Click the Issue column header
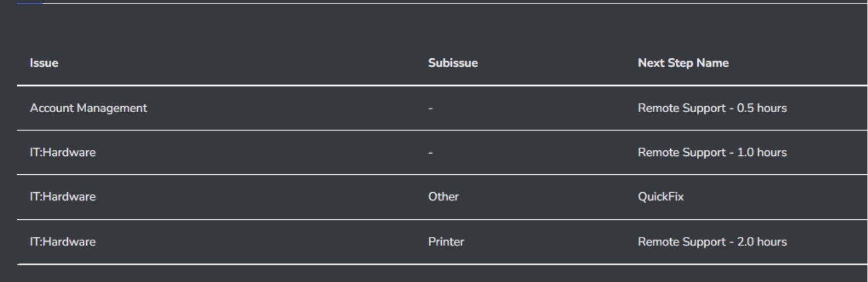Screen dimensions: 868x282 pyautogui.click(x=44, y=64)
